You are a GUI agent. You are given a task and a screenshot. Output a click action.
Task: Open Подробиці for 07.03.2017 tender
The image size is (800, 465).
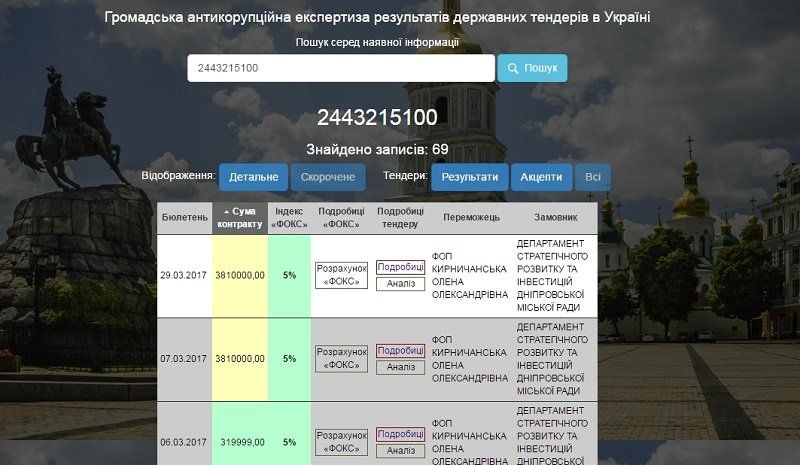[x=401, y=351]
